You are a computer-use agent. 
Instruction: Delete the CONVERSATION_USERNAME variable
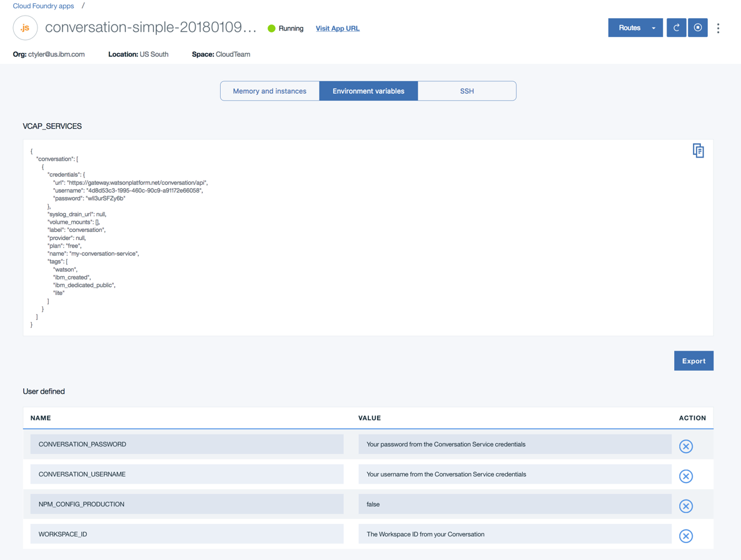686,476
